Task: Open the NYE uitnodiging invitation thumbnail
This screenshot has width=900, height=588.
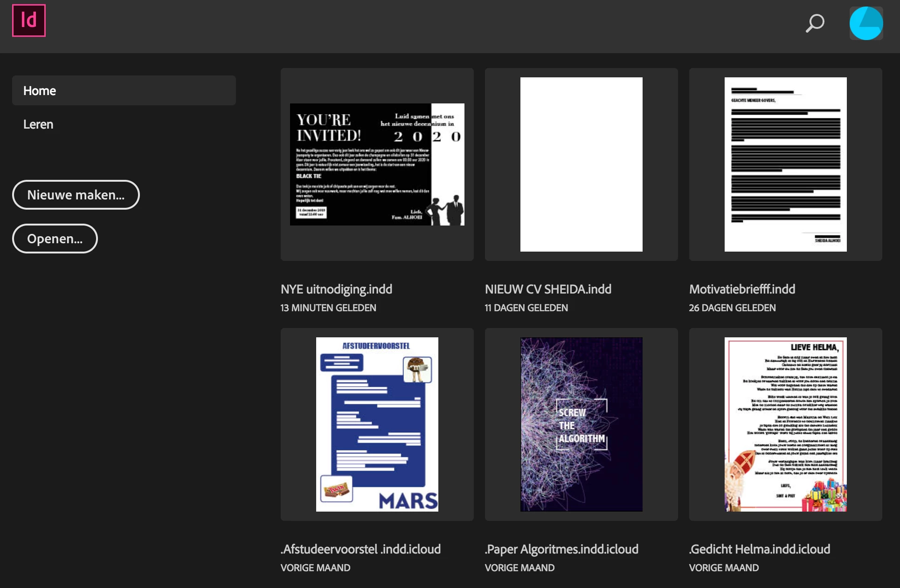Action: [x=377, y=164]
